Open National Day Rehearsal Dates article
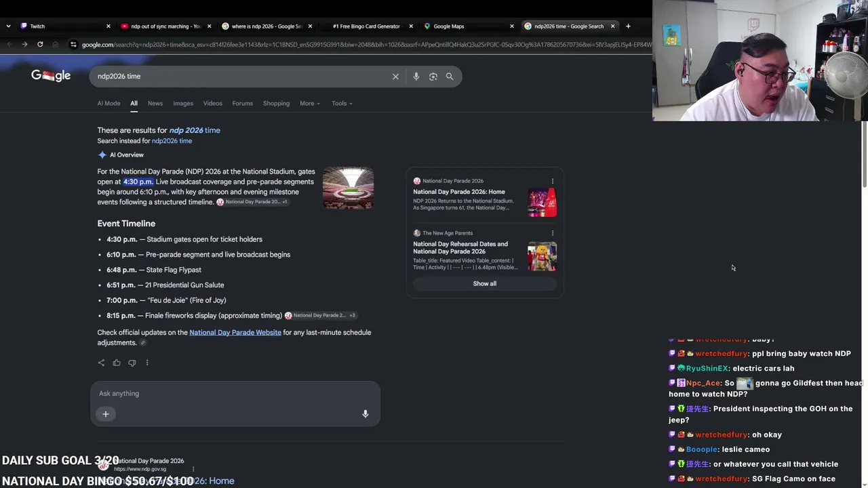 click(x=460, y=247)
